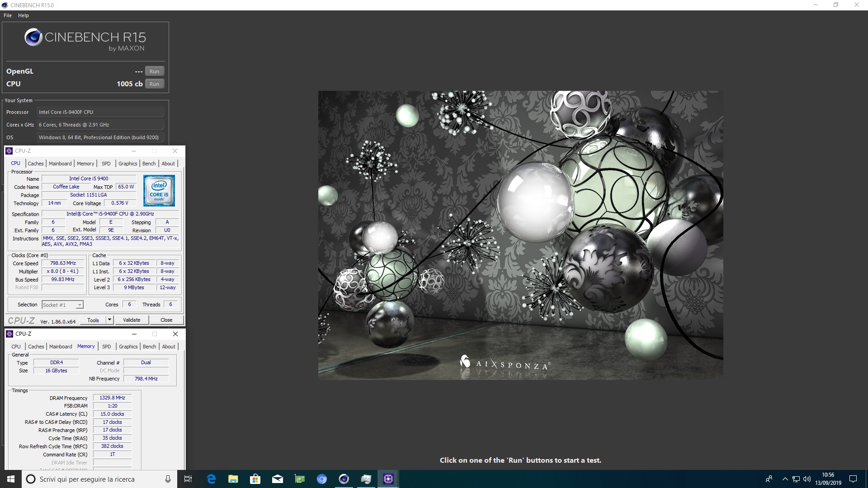Click the Bus Speed value 99.83 MHz
Viewport: 868px width, 488px height.
63,279
